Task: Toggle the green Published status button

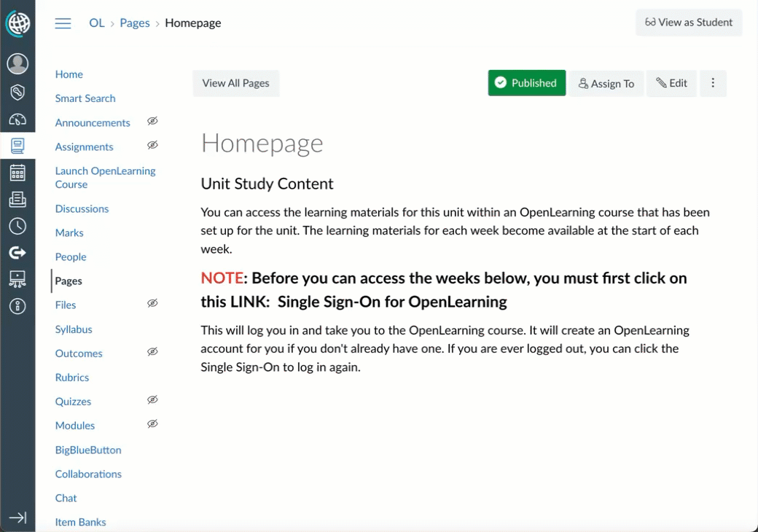Action: 526,83
